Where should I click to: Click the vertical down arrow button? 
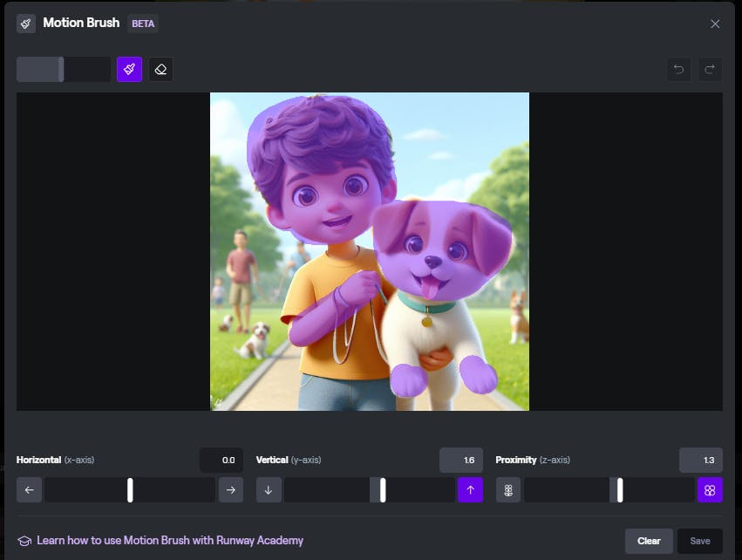[x=269, y=490]
